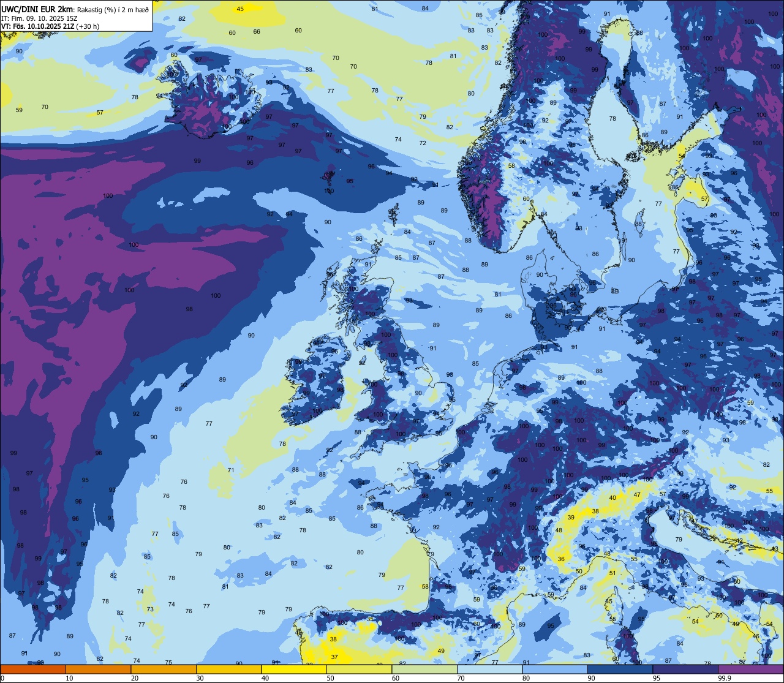The height and width of the screenshot is (683, 784).
Task: Pick the pale yellow 50–60 legend swatch
Action: (x=359, y=670)
